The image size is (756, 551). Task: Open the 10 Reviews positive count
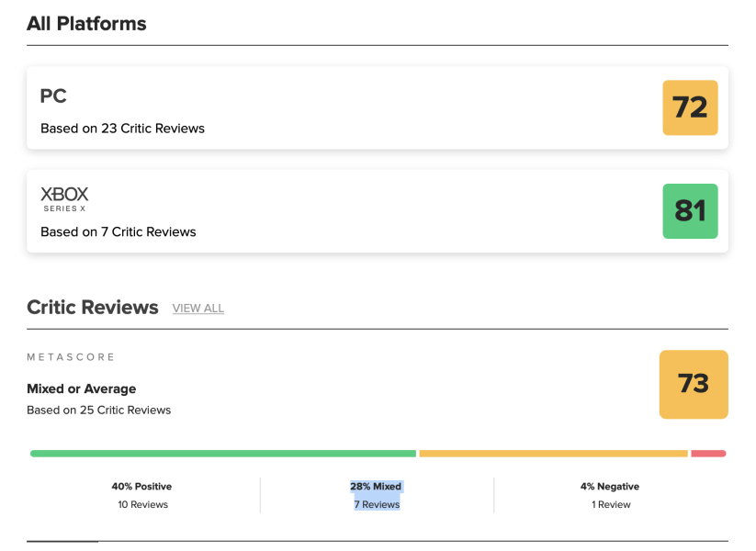(141, 505)
